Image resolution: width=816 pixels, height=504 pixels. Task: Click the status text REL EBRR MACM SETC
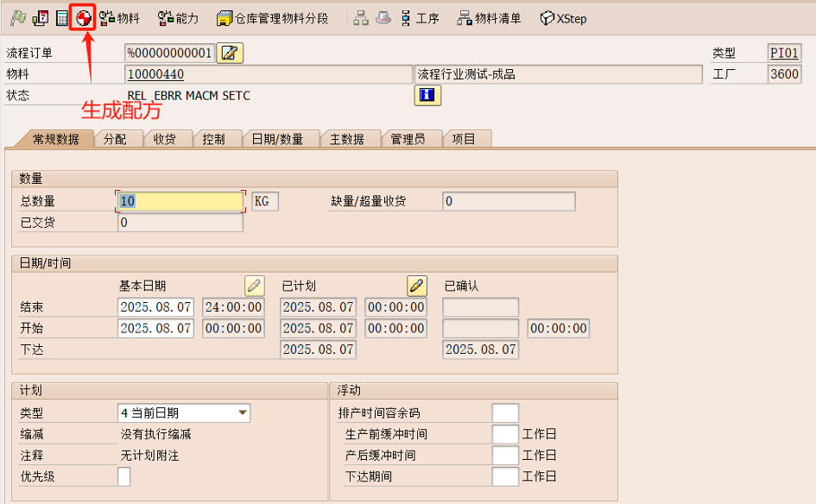pyautogui.click(x=189, y=96)
